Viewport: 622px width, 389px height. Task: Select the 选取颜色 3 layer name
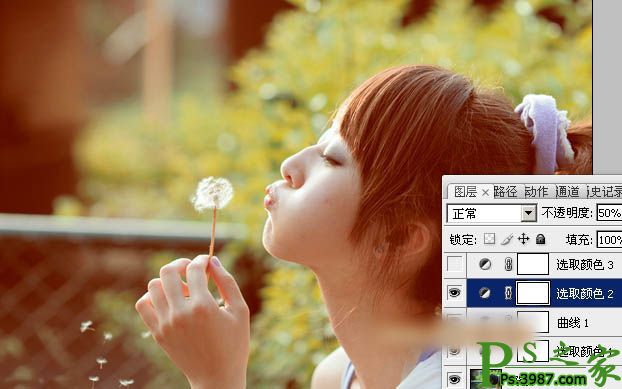585,264
